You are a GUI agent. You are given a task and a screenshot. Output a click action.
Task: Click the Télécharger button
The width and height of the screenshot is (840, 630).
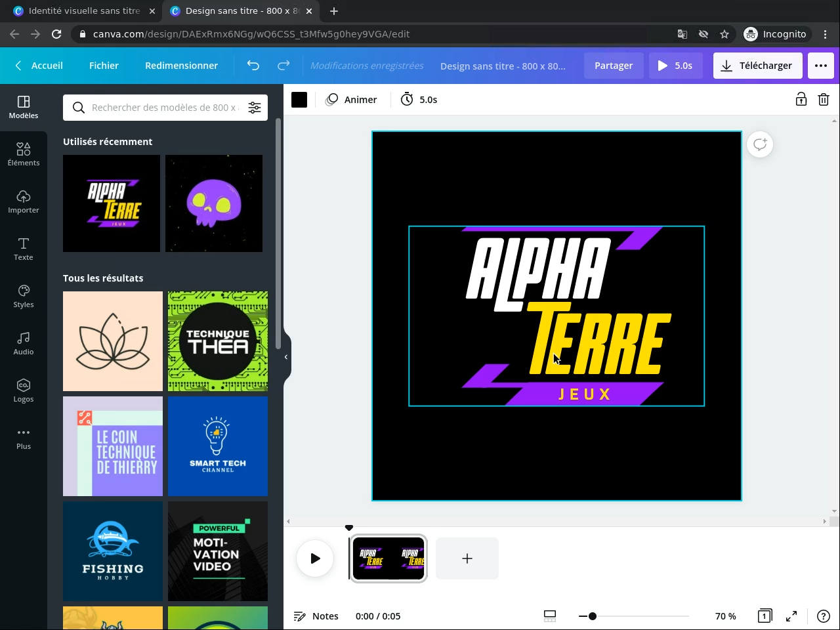pos(757,66)
